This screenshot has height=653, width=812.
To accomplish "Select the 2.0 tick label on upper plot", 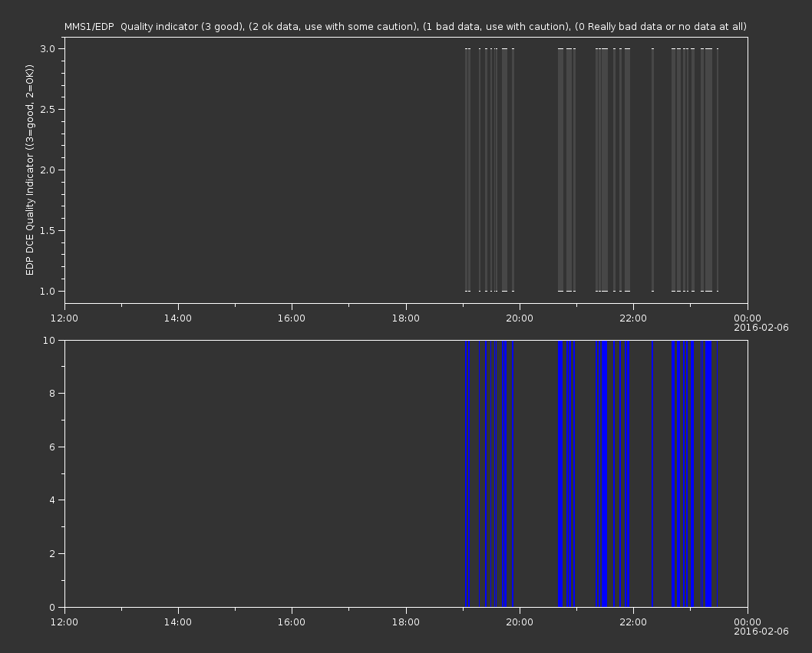I will (48, 170).
